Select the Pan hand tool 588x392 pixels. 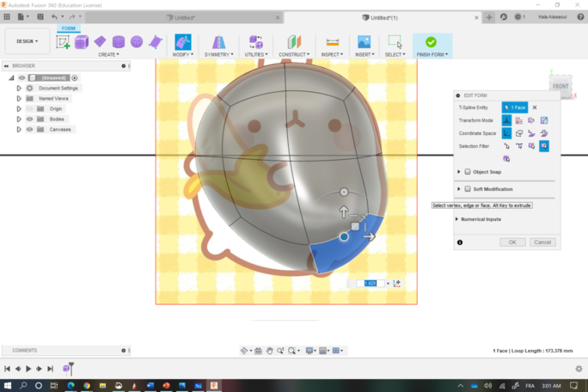pyautogui.click(x=269, y=351)
